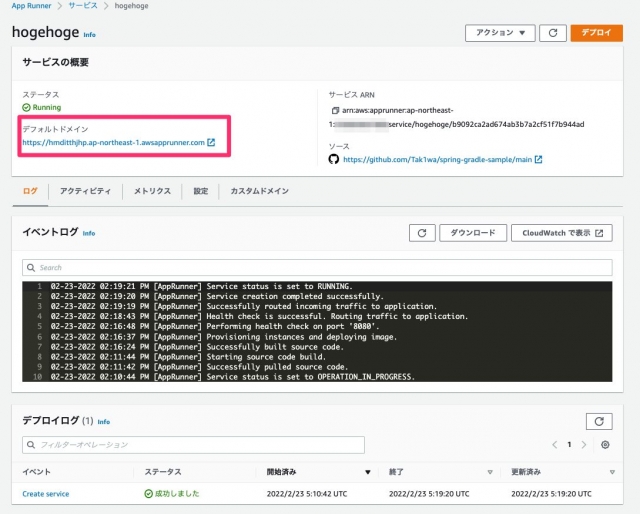Click the green Running status indicator
The height and width of the screenshot is (514, 640).
pyautogui.click(x=42, y=107)
